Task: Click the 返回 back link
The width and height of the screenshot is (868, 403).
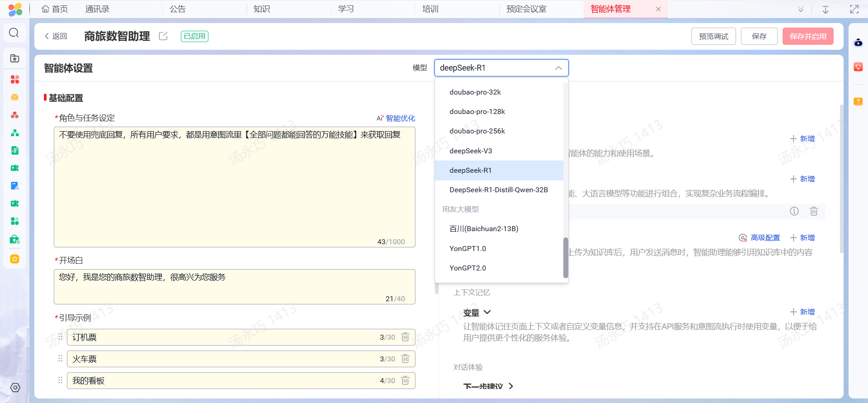Action: [x=56, y=36]
